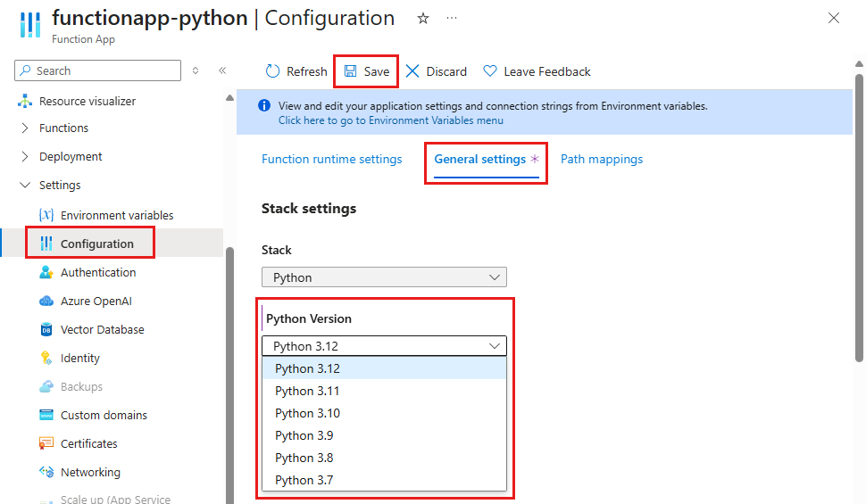Click the Backups cloud icon
This screenshot has height=504, width=866.
click(x=46, y=386)
